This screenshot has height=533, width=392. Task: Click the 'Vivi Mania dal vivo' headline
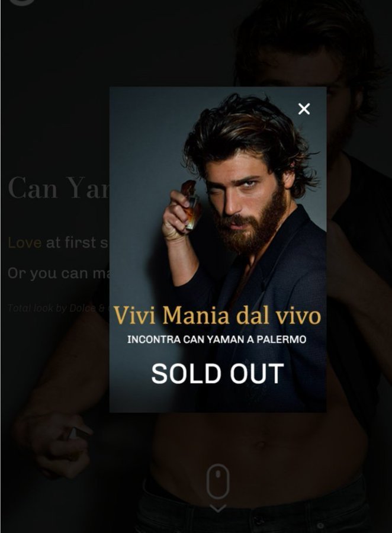coord(217,316)
